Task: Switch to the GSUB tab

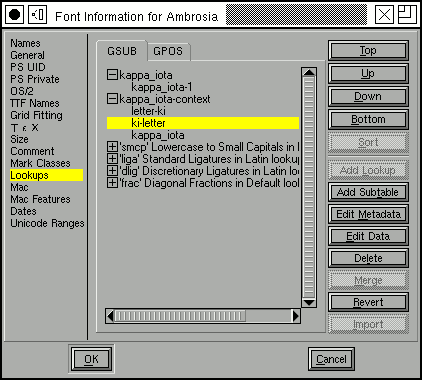Action: click(x=122, y=51)
